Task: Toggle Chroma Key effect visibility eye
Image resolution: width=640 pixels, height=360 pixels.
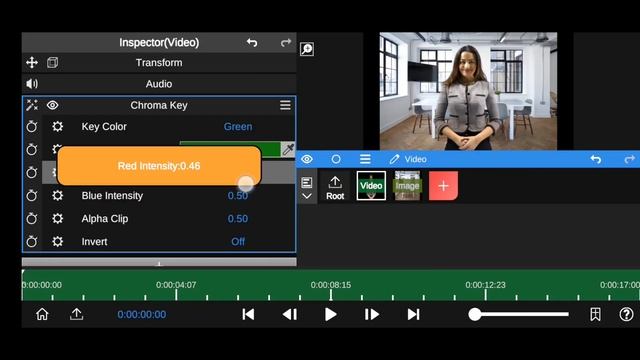Action: pos(53,105)
